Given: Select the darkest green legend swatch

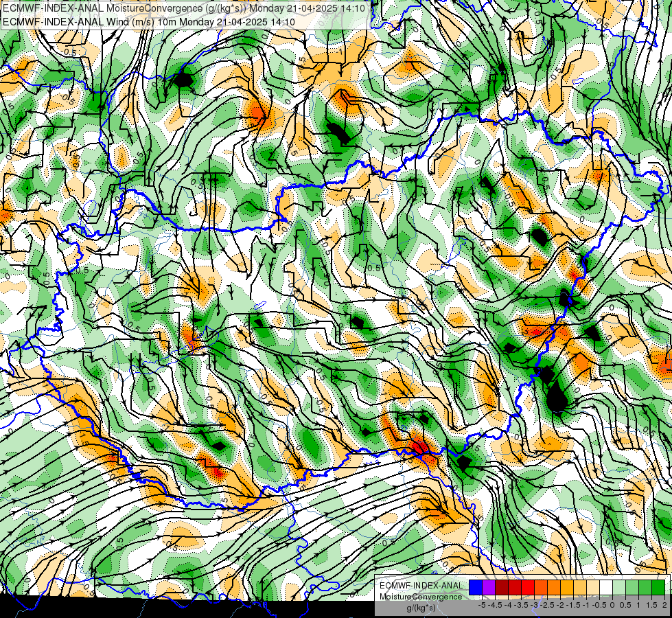Looking at the screenshot, I should tap(658, 587).
